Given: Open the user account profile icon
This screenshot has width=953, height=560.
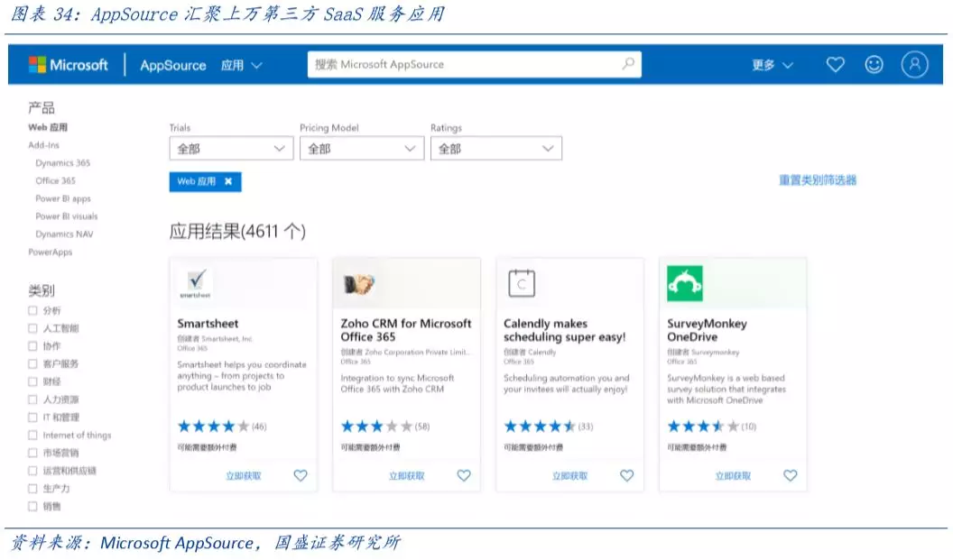Looking at the screenshot, I should (x=915, y=64).
